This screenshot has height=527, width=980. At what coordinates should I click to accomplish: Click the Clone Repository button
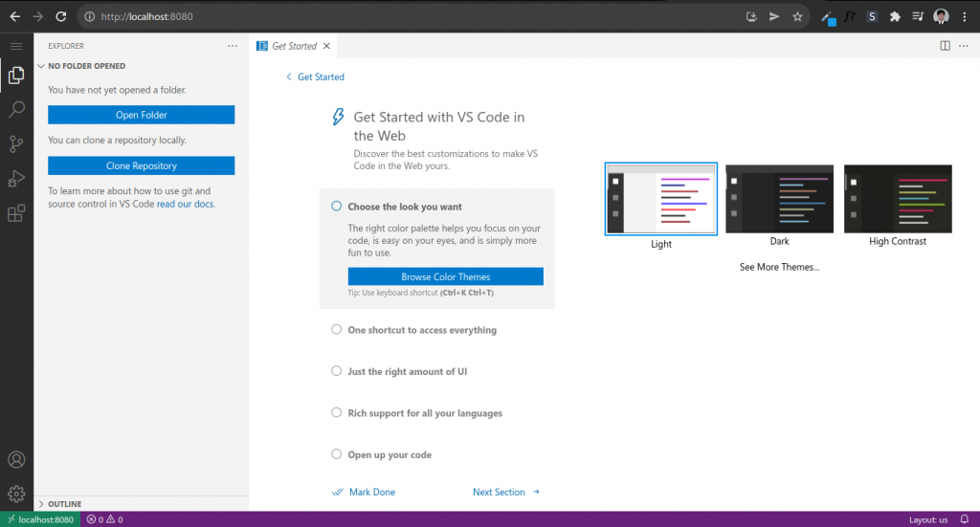142,166
